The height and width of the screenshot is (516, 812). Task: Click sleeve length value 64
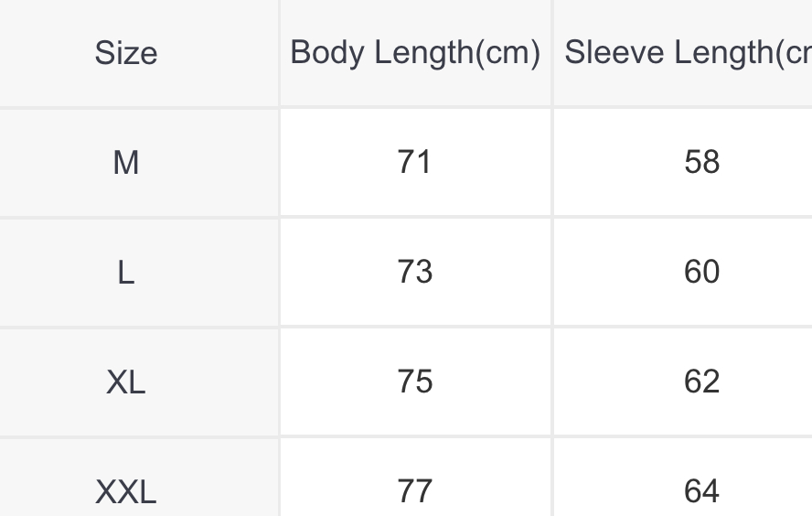[x=701, y=490]
